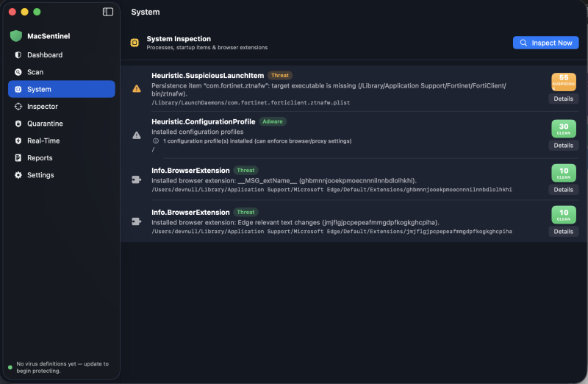588x384 pixels.
Task: Click the info circle beside configuration profile note
Action: pos(156,141)
